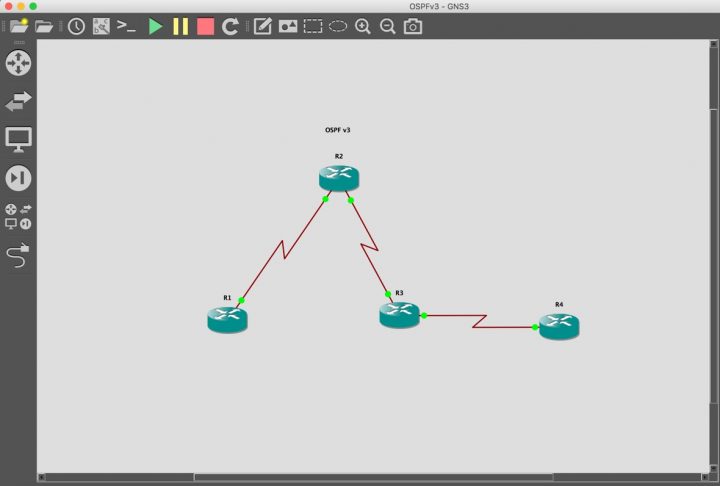Viewport: 720px width, 486px height.
Task: Insert a picture into the topology
Action: click(288, 26)
